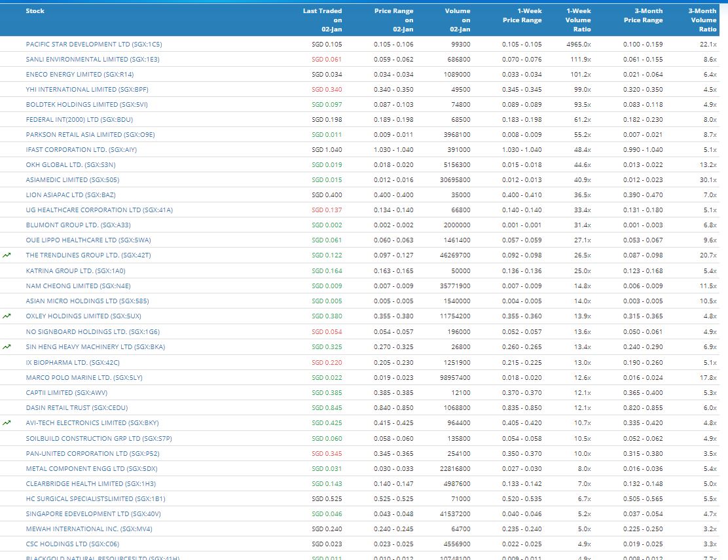Open No Signboard Holdings Ltd. link
The image size is (728, 560).
point(92,331)
